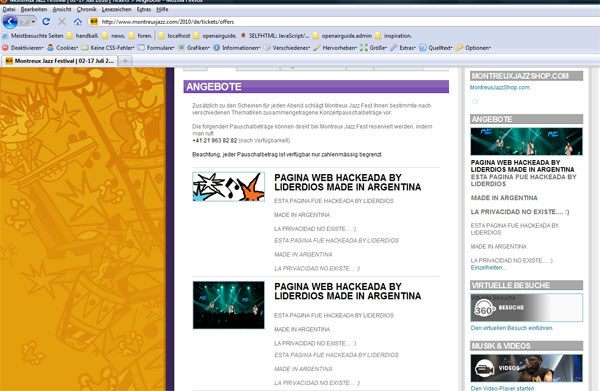Expand Informationen developer toolbar dropdown
This screenshot has height=391, width=600.
coord(237,48)
